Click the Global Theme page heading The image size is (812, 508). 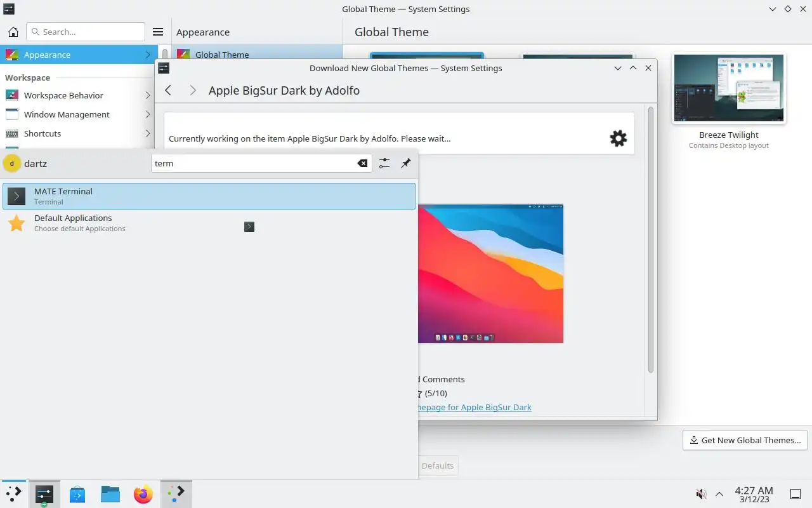(x=391, y=32)
